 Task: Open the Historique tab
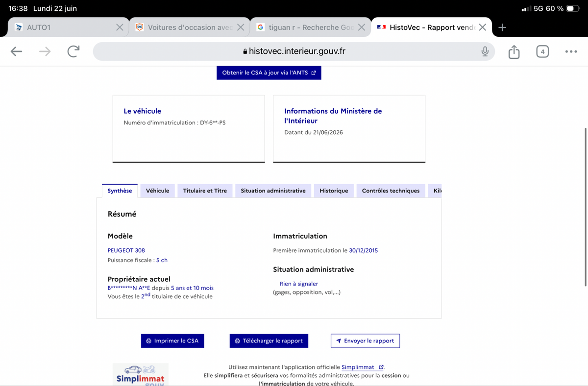click(x=334, y=191)
